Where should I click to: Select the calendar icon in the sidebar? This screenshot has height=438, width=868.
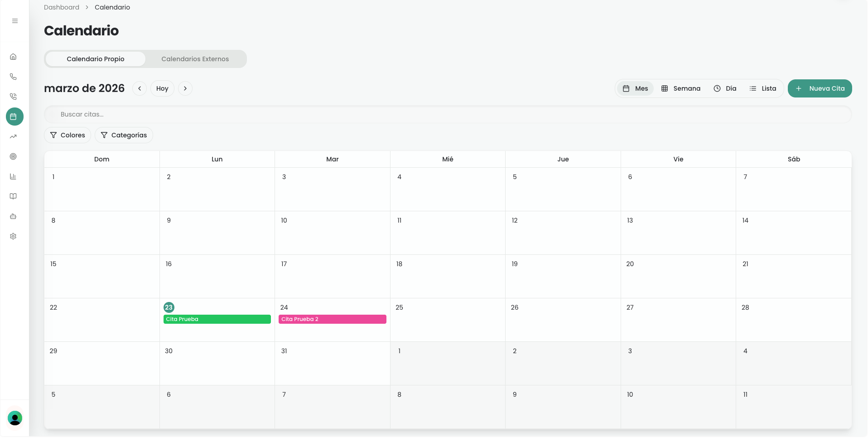[x=14, y=117]
